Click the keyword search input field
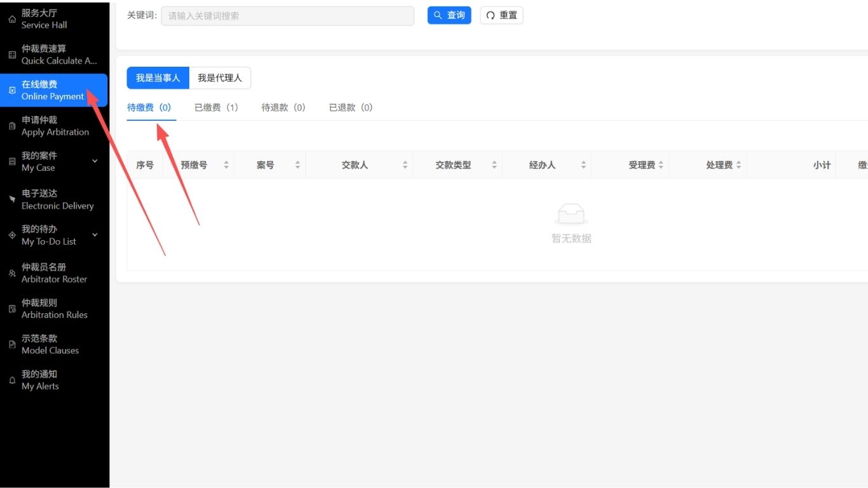 coord(287,16)
